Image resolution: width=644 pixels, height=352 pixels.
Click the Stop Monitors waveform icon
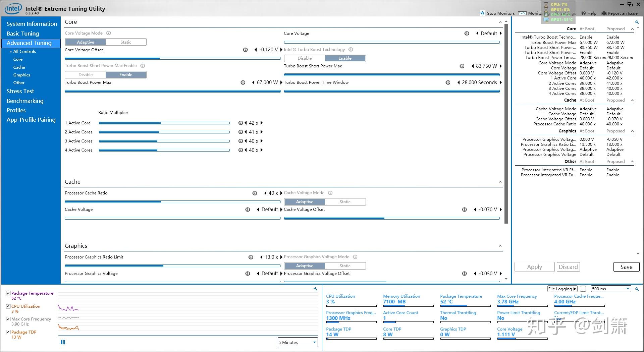tap(483, 13)
